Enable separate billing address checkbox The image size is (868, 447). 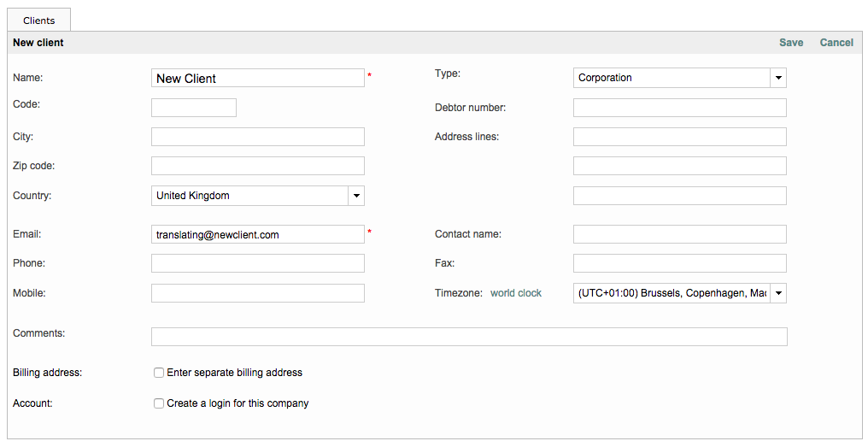click(x=159, y=373)
